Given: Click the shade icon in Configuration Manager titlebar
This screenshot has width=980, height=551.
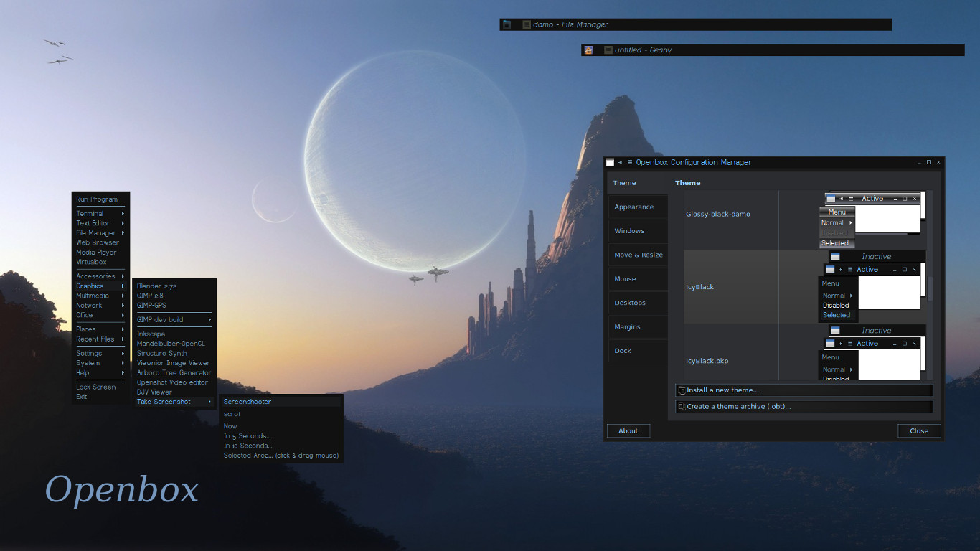Looking at the screenshot, I should [630, 163].
